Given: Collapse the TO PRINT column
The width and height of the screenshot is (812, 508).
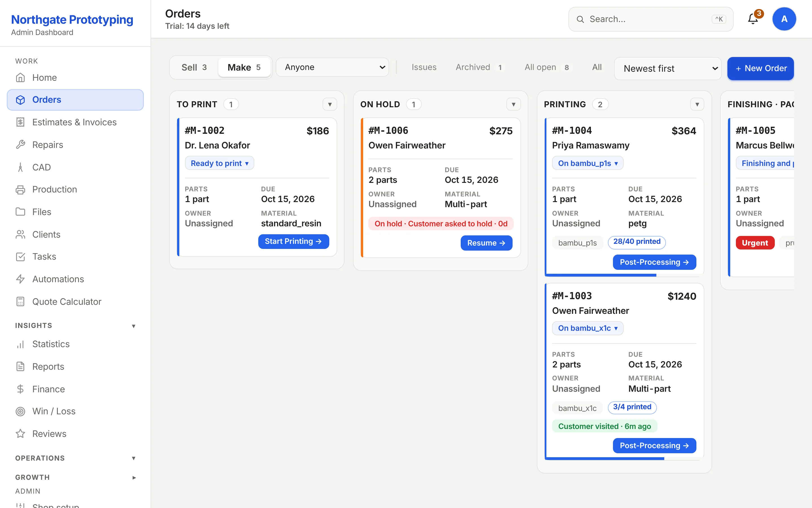Looking at the screenshot, I should (x=330, y=104).
